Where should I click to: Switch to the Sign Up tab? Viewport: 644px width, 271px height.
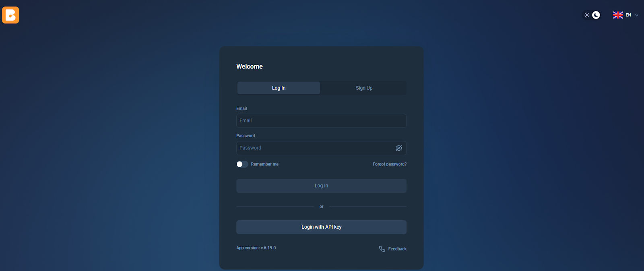pyautogui.click(x=364, y=88)
